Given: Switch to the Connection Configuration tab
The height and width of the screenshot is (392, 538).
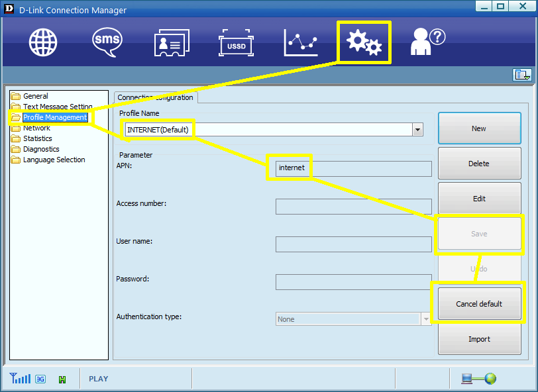Looking at the screenshot, I should point(156,97).
